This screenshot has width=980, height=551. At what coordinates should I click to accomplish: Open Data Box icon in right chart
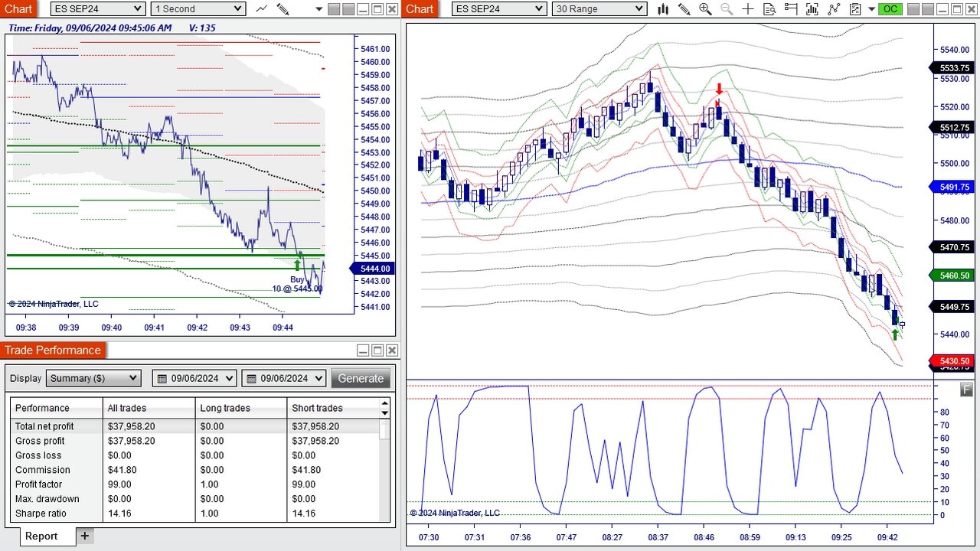(x=769, y=9)
